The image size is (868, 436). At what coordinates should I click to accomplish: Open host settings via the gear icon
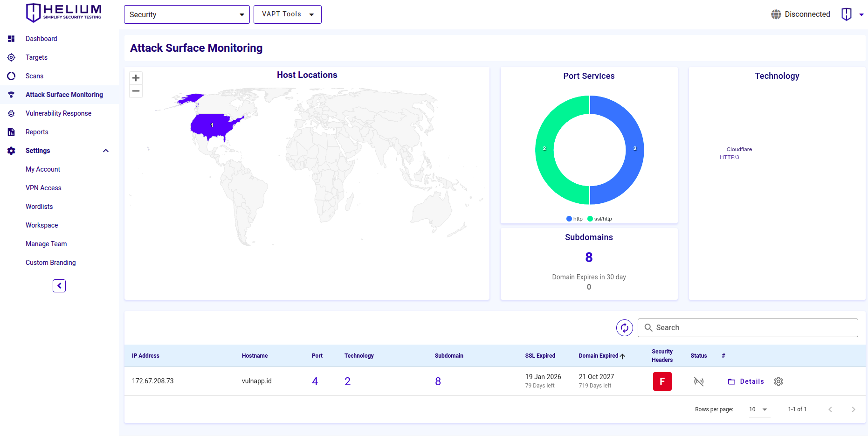pos(778,381)
